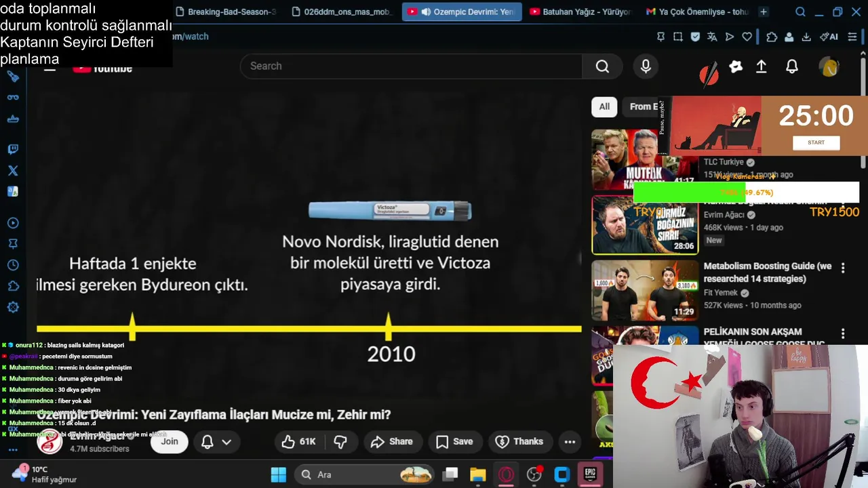Click the Share button
This screenshot has height=488, width=868.
392,442
